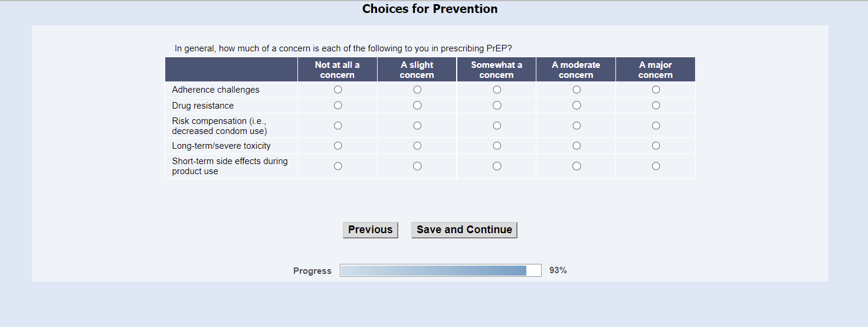Click the 'Choices for Prevention' heading

pyautogui.click(x=430, y=9)
